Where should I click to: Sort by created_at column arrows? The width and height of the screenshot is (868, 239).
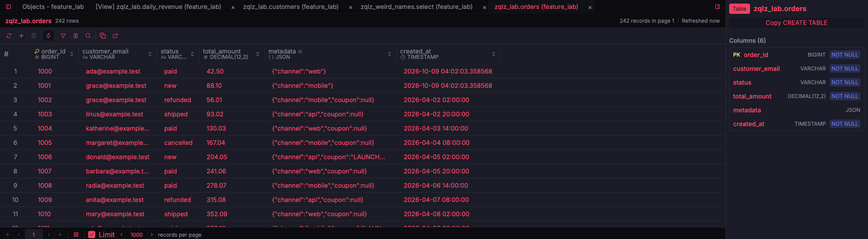[494, 54]
